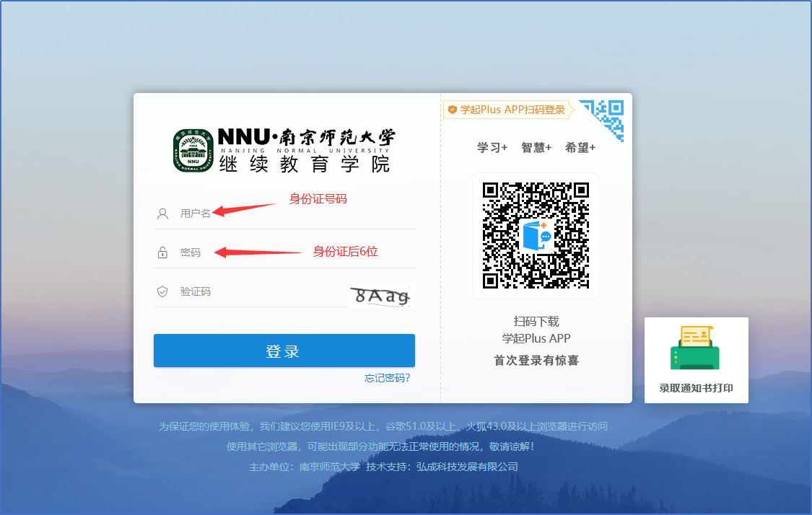Click the NNU university emblem logo
The width and height of the screenshot is (812, 515).
point(193,151)
